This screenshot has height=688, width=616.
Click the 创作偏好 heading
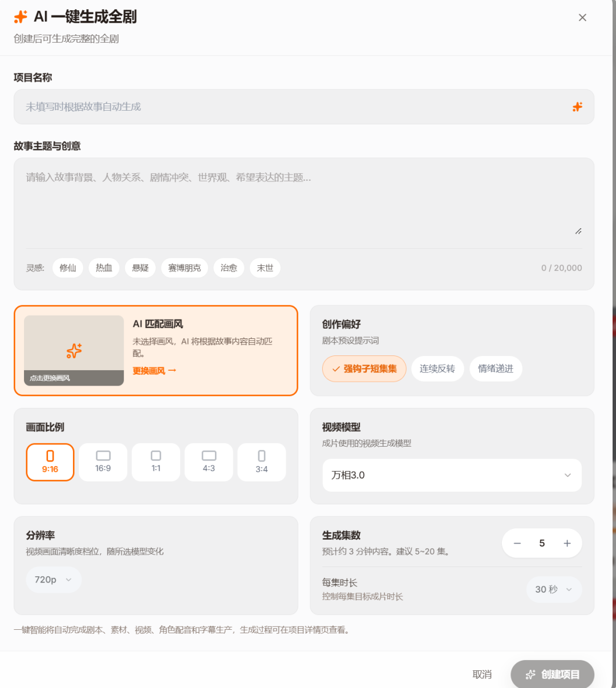(341, 324)
